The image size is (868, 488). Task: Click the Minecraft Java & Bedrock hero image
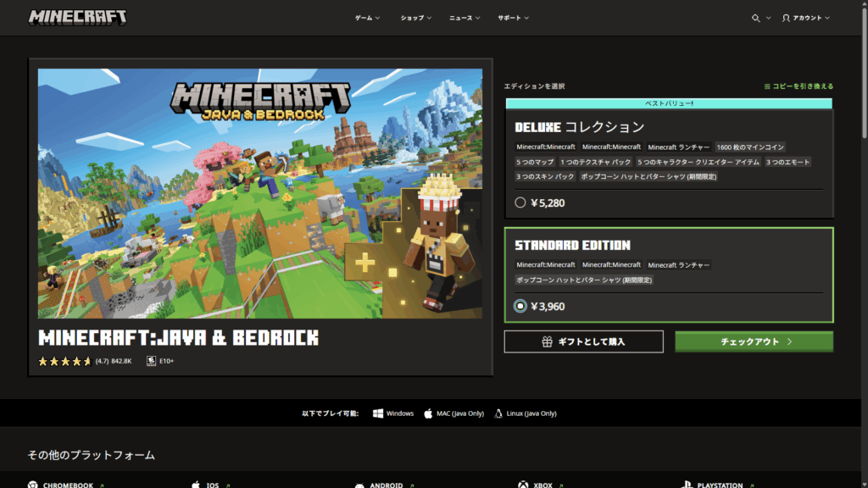260,194
